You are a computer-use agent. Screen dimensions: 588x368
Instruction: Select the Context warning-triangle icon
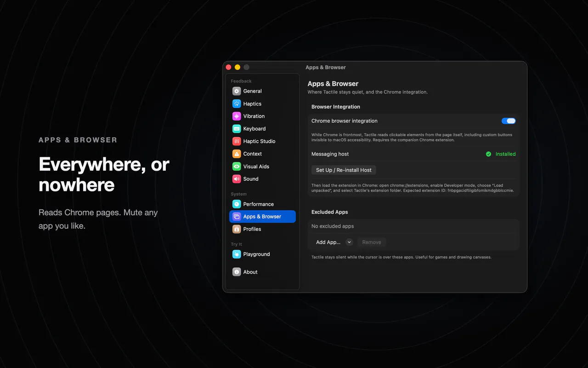(x=237, y=154)
